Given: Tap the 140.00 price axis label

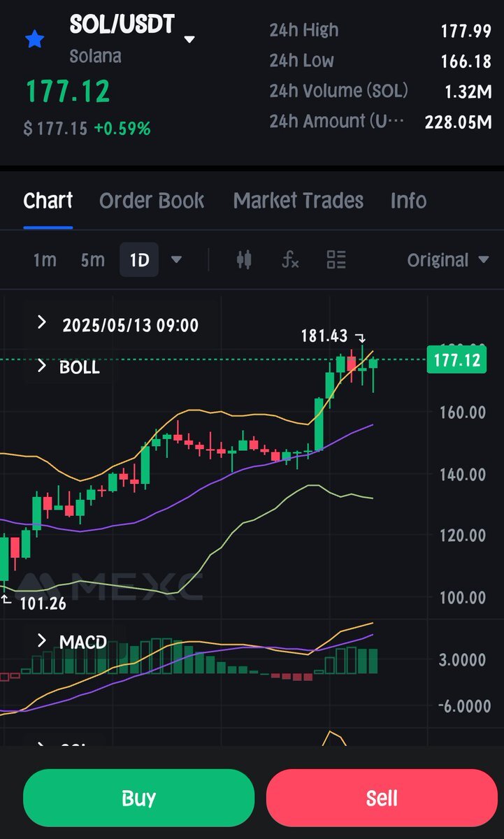Looking at the screenshot, I should (x=462, y=475).
